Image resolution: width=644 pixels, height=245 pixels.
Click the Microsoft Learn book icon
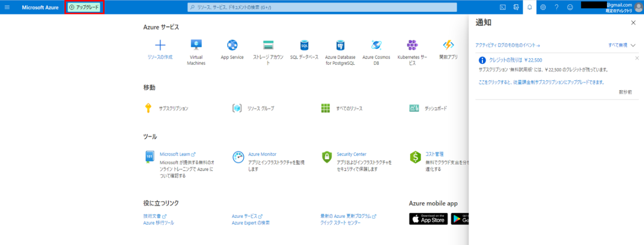150,157
